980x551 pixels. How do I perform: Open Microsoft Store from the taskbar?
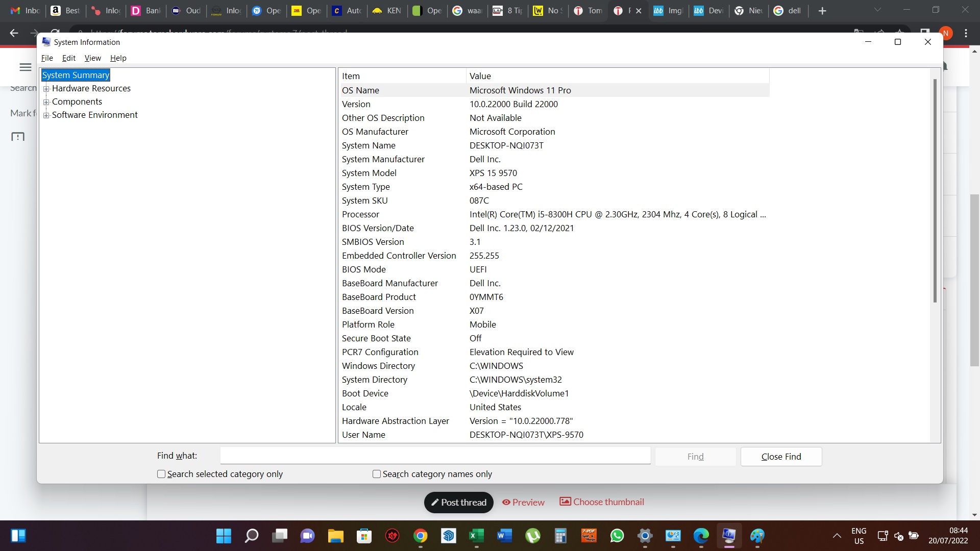tap(364, 536)
